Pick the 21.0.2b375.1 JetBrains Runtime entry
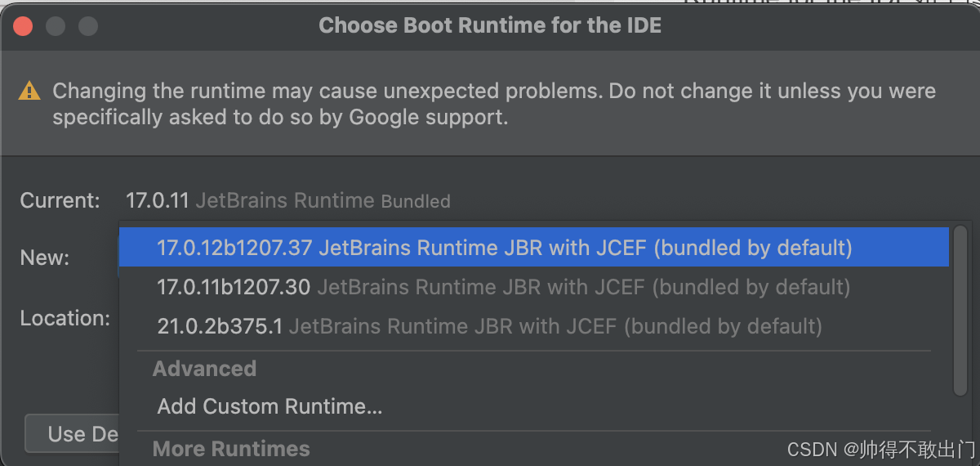 (x=534, y=326)
